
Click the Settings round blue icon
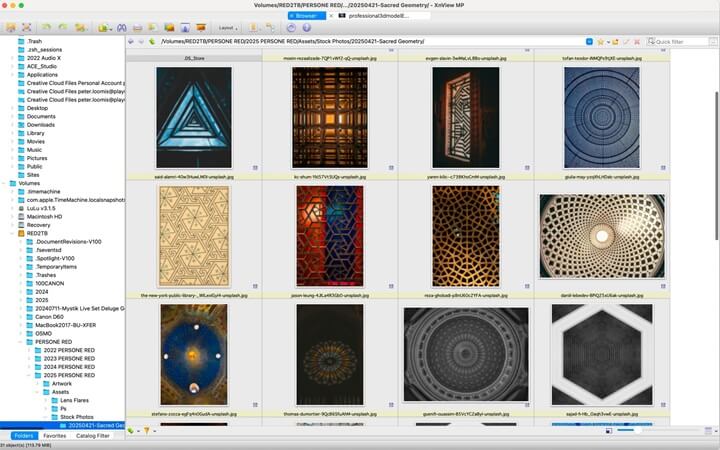point(291,28)
